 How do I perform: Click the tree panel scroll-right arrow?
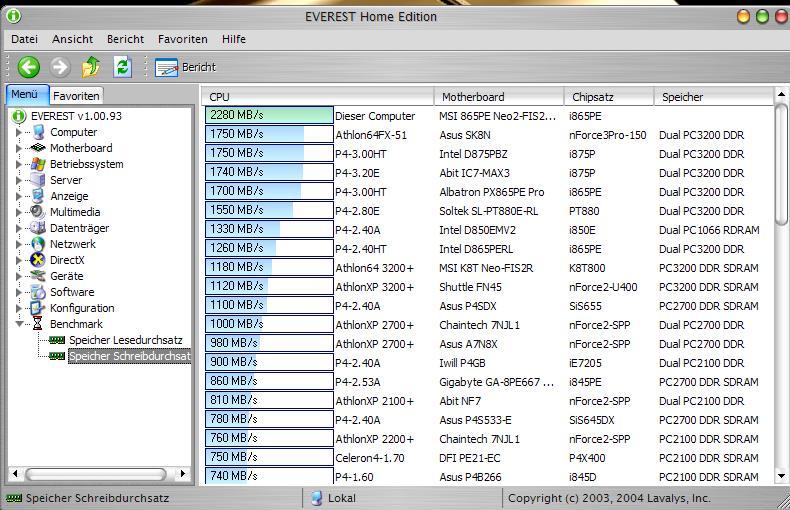(182, 473)
